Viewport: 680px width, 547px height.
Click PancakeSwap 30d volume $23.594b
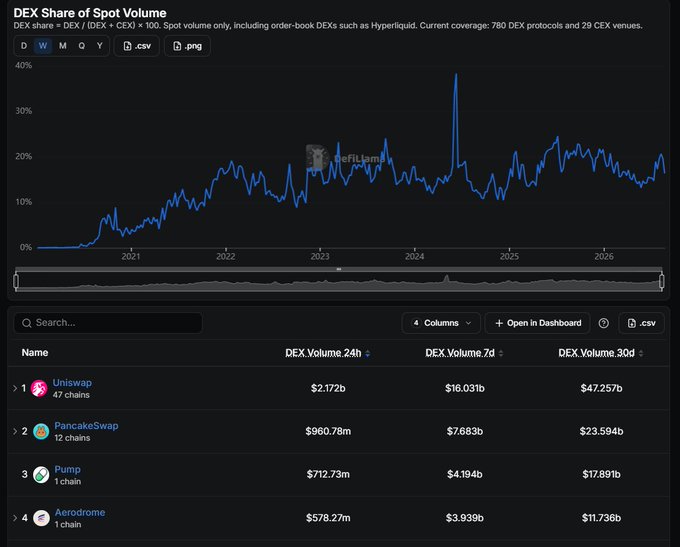point(601,431)
